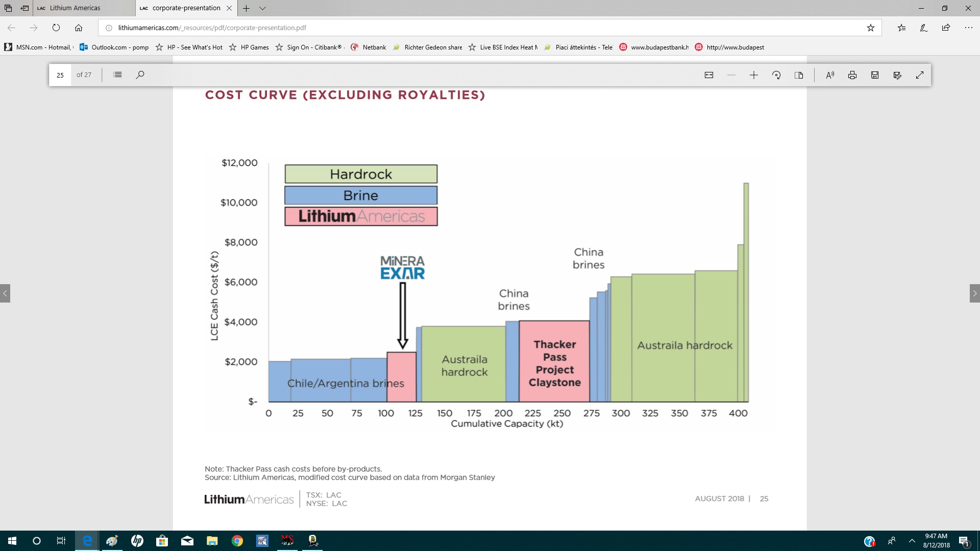This screenshot has width=980, height=551.
Task: Open the http://www.budapest bookmark
Action: pyautogui.click(x=729, y=47)
